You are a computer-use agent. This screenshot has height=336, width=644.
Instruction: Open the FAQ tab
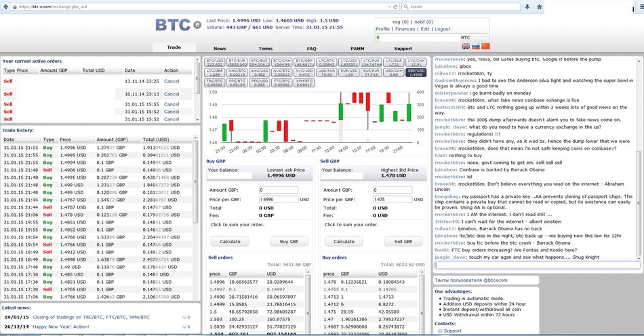(312, 48)
